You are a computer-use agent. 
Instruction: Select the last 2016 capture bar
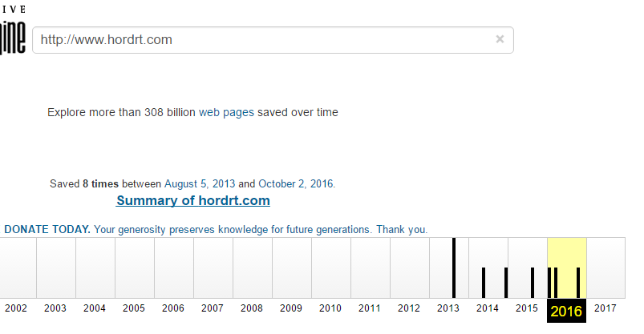point(578,283)
